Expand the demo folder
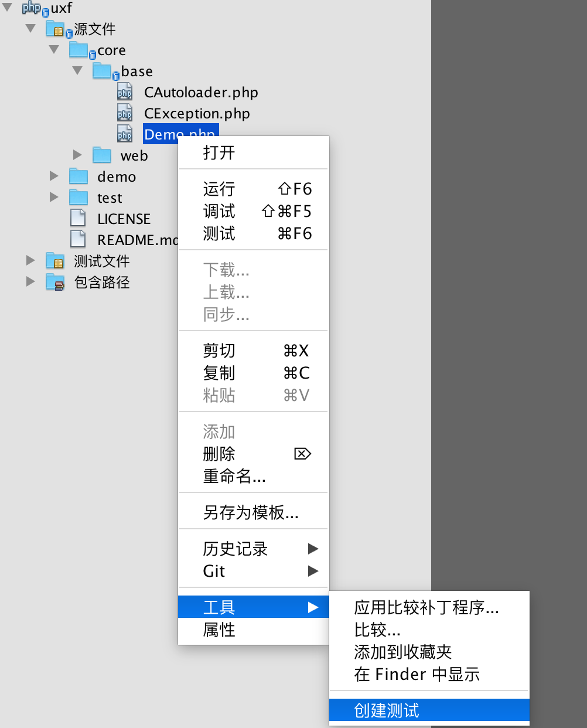Viewport: 587px width, 728px height. click(x=54, y=176)
